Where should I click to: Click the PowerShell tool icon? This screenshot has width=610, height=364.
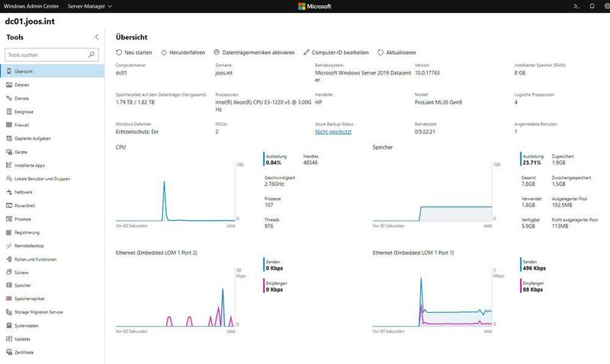pyautogui.click(x=9, y=206)
